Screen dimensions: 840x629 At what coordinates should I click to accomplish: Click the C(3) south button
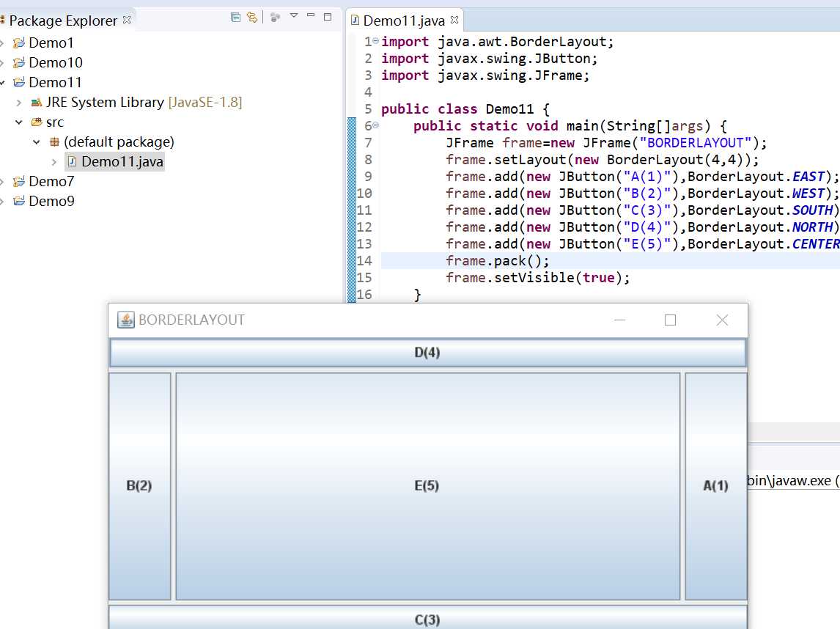[427, 617]
